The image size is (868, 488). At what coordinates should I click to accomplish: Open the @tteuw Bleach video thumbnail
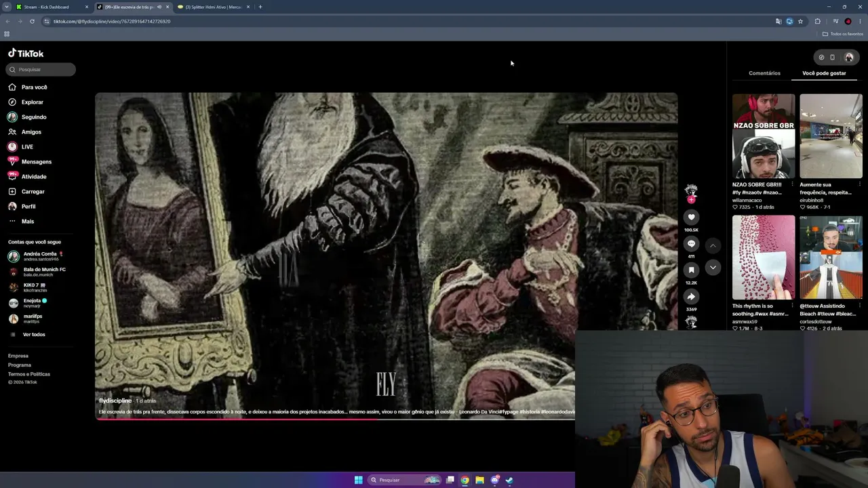(x=831, y=258)
